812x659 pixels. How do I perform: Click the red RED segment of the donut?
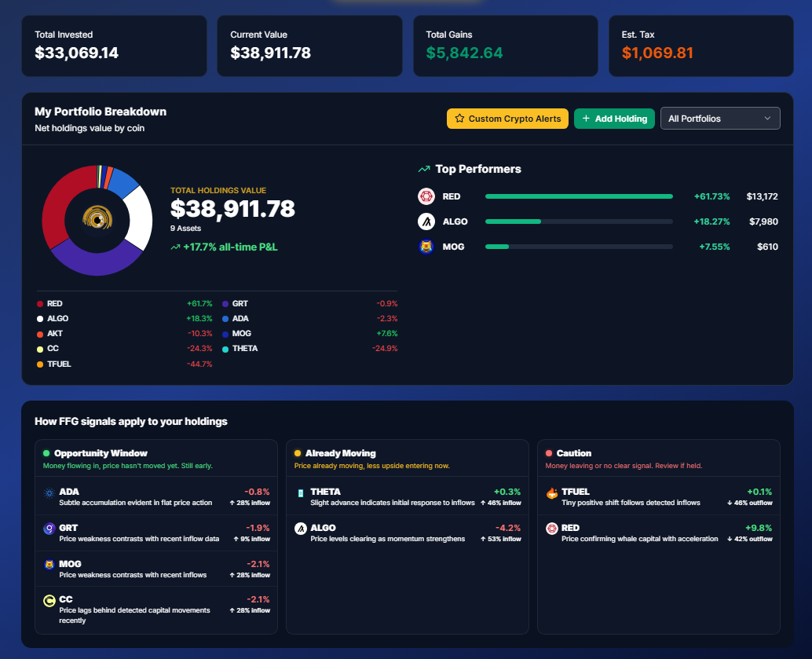point(59,202)
